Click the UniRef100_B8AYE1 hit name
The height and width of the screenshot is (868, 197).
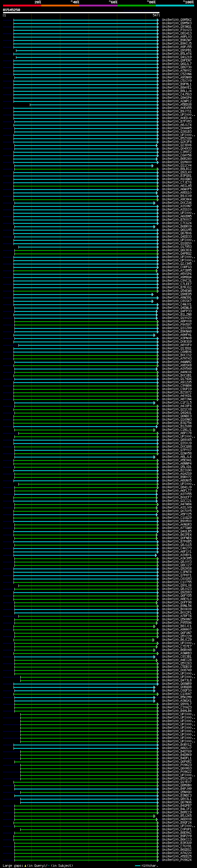(x=177, y=88)
